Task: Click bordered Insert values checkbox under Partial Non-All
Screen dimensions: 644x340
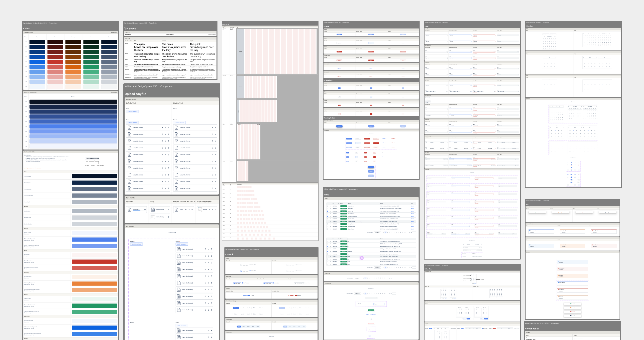Action: tap(268, 283)
